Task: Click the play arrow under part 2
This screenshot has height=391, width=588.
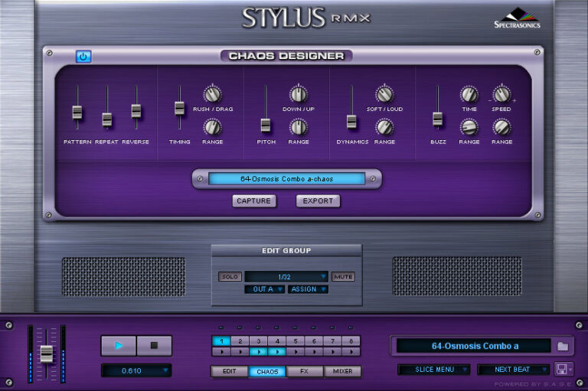Action: click(240, 352)
